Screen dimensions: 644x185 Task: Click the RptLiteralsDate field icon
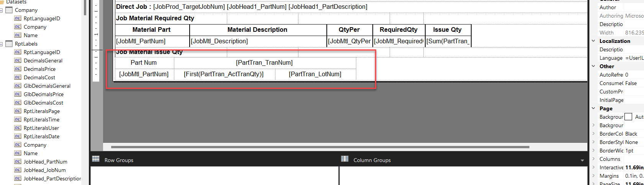pyautogui.click(x=18, y=136)
